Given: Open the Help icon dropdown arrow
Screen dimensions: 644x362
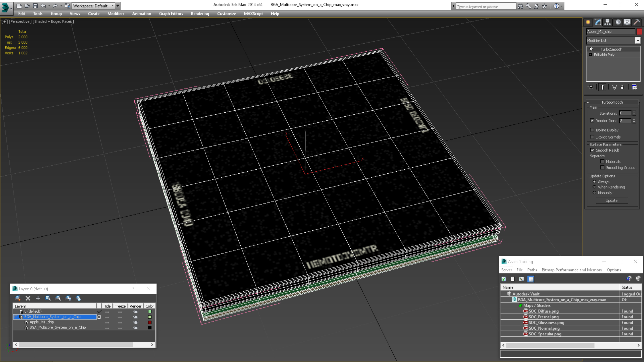Looking at the screenshot, I should pyautogui.click(x=561, y=6).
